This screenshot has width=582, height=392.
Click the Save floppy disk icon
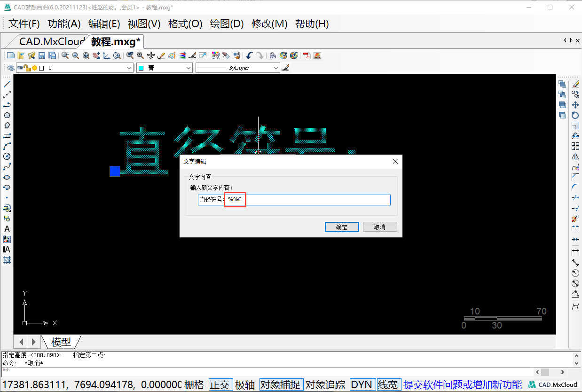tap(42, 55)
